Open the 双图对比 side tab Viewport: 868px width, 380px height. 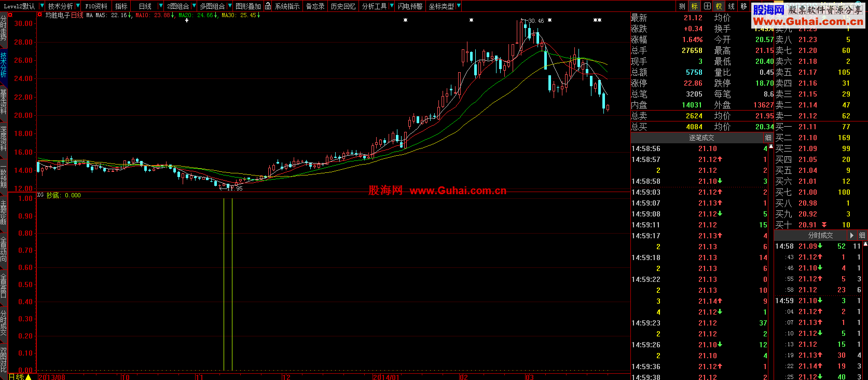pos(4,360)
